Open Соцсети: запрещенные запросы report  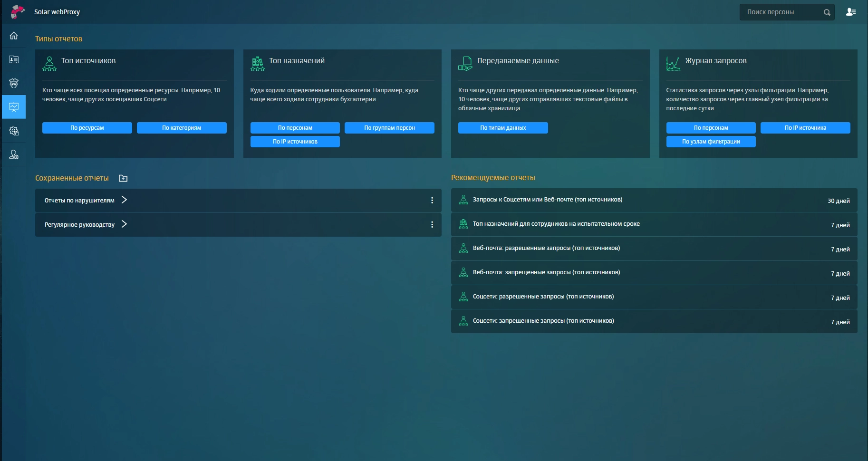[x=654, y=321]
